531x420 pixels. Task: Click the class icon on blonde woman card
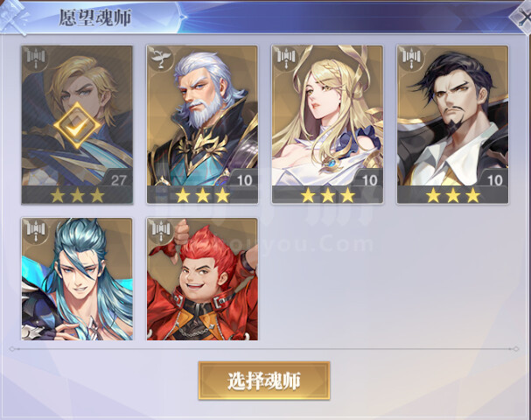pos(287,59)
